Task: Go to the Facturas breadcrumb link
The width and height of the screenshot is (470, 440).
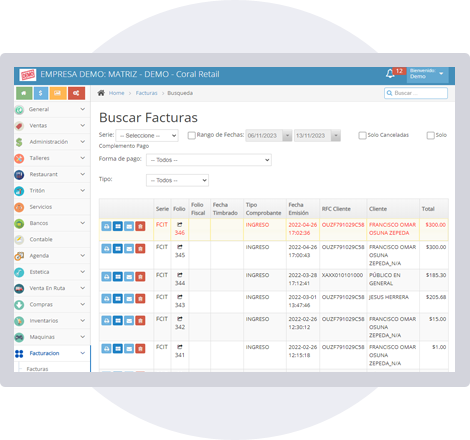Action: pos(146,93)
